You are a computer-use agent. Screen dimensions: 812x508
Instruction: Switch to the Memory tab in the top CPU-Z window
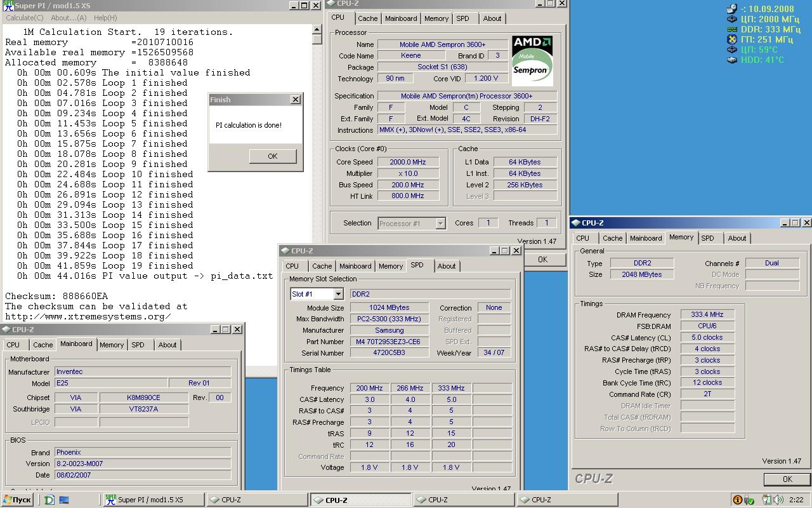436,18
